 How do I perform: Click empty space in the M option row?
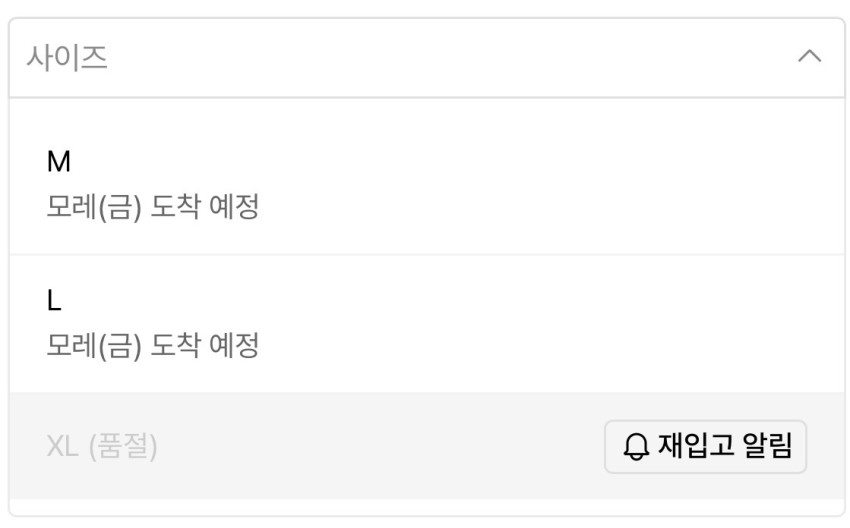point(550,184)
